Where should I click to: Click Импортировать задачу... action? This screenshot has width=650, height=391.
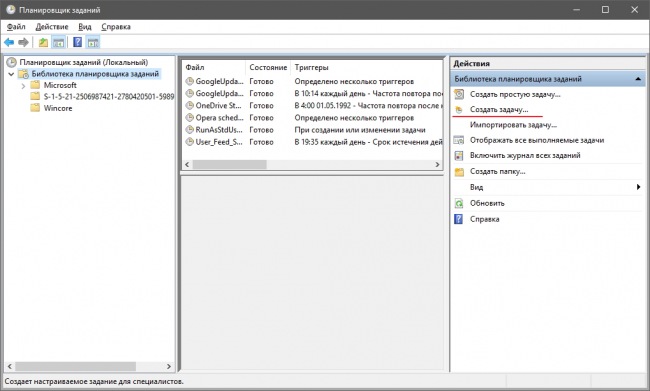tap(513, 125)
